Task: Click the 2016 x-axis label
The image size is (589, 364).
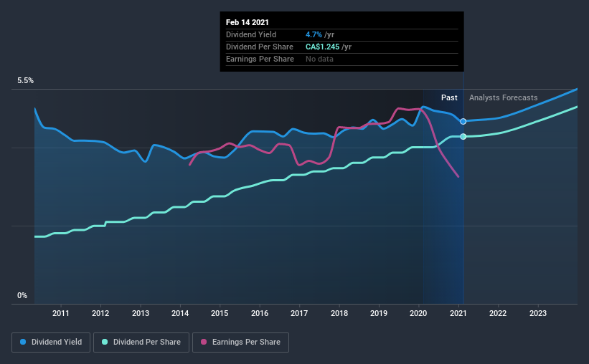Action: (260, 313)
